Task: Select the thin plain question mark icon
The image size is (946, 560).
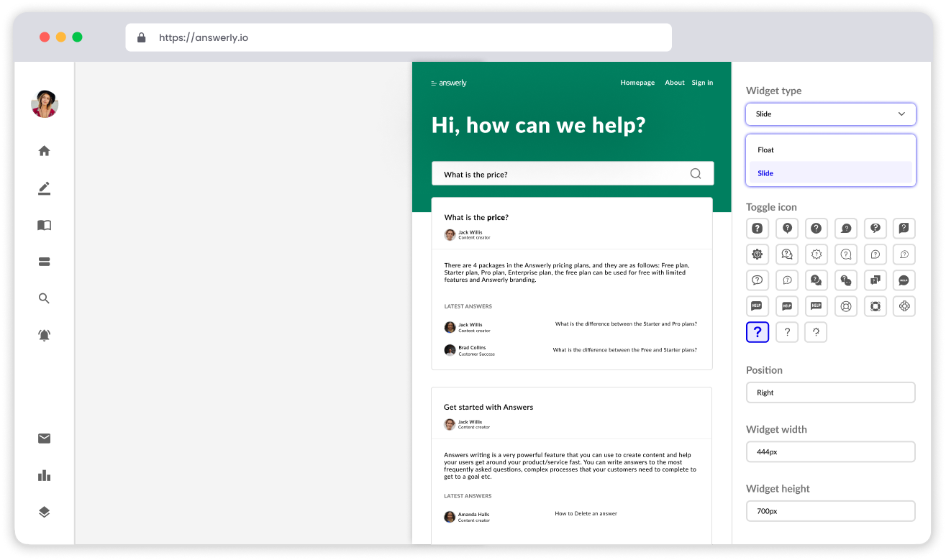Action: 787,332
